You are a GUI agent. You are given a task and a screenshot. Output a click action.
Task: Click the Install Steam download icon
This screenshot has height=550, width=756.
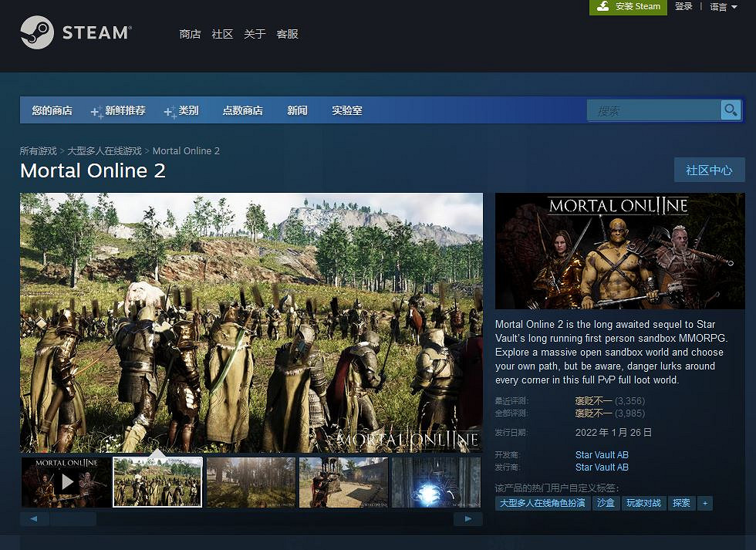603,7
